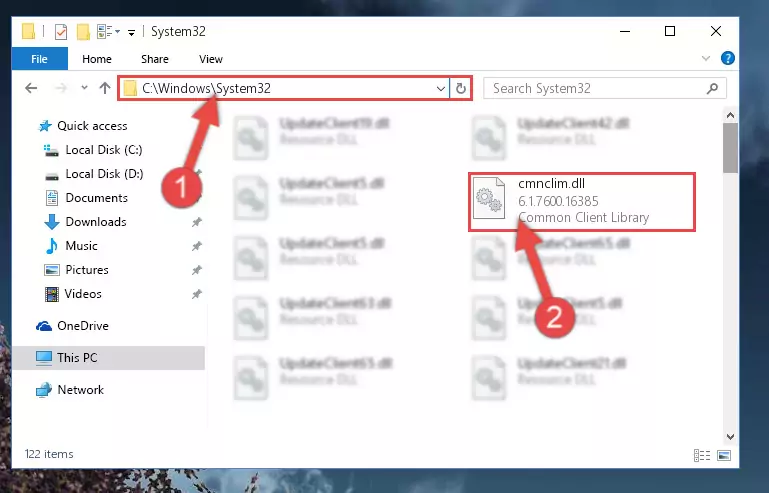Viewport: 769px width, 493px height.
Task: Click the address bar path C:\Windows\System32
Action: [206, 88]
